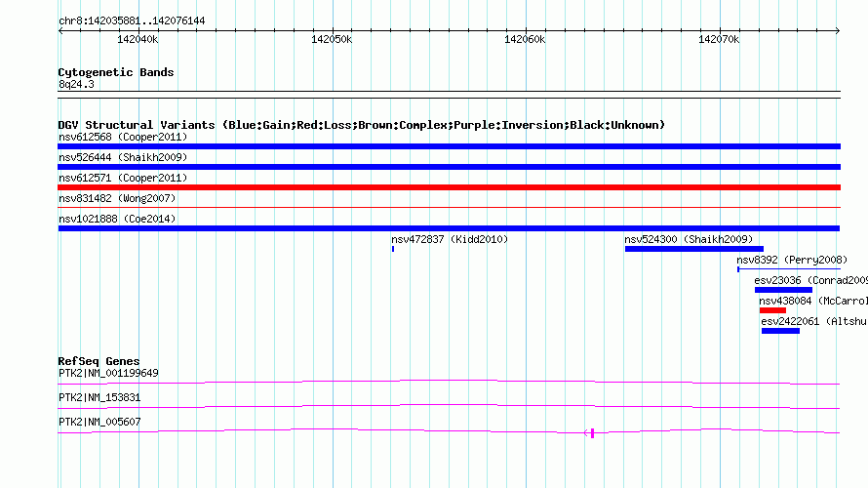Viewport: 868px width, 488px height.
Task: Click the 8q24.3 band label
Action: coord(76,84)
